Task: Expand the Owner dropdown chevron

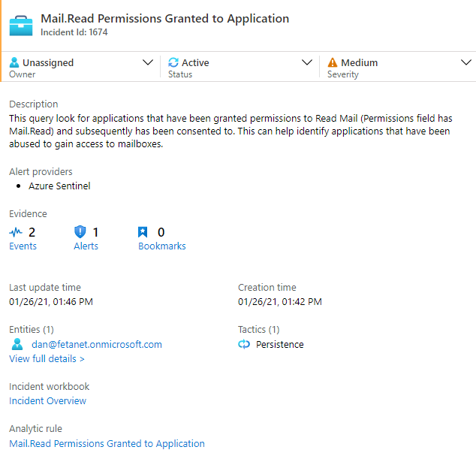Action: click(148, 62)
